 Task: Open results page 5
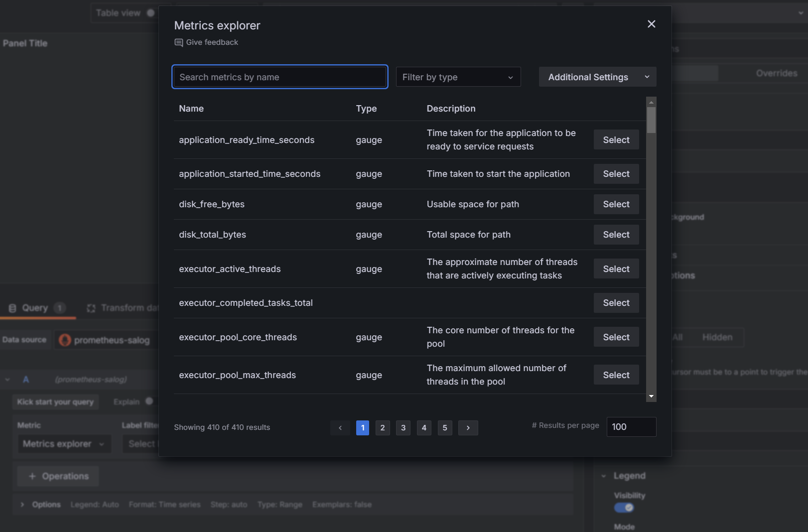coord(445,428)
